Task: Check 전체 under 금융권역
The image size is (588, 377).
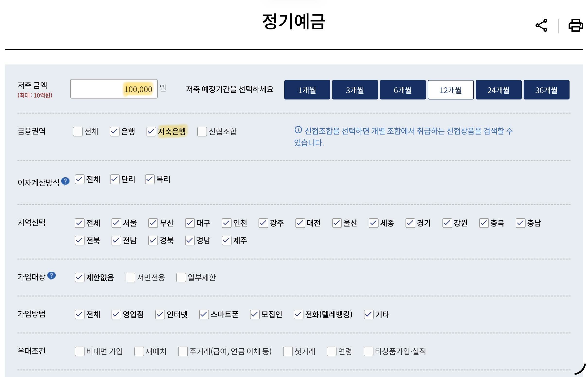Action: tap(78, 132)
